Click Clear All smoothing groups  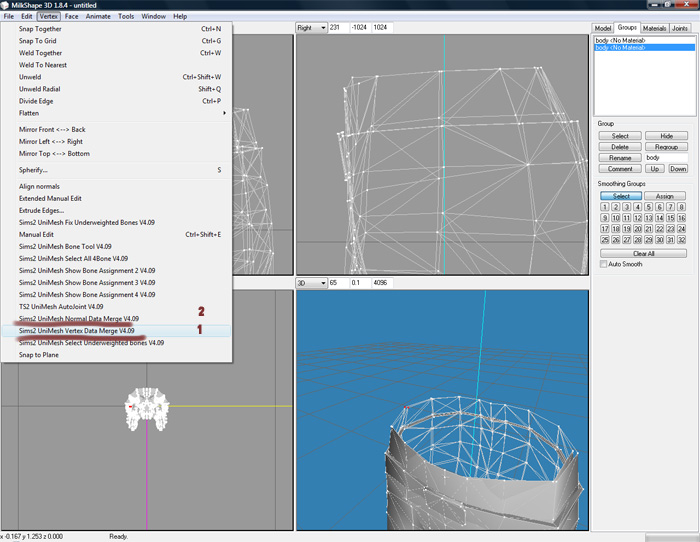click(x=643, y=254)
